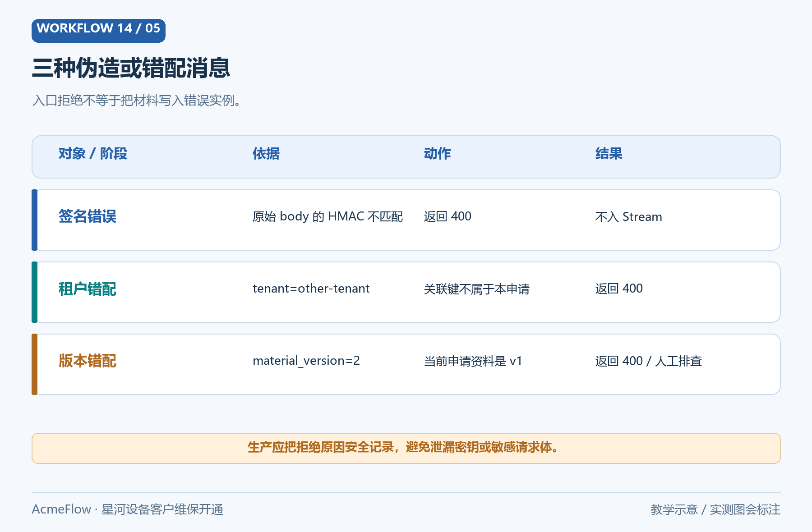Select the 签名错误 row title
Image resolution: width=812 pixels, height=532 pixels.
(88, 216)
